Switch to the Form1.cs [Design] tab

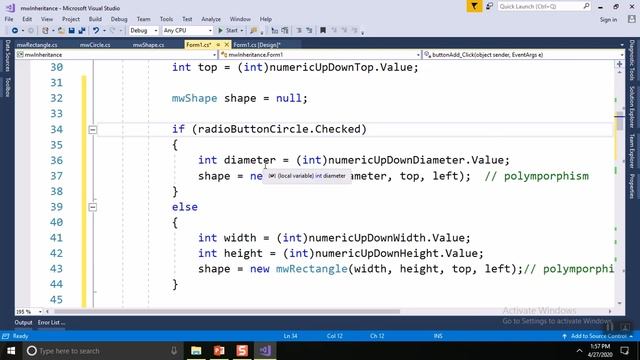point(257,45)
